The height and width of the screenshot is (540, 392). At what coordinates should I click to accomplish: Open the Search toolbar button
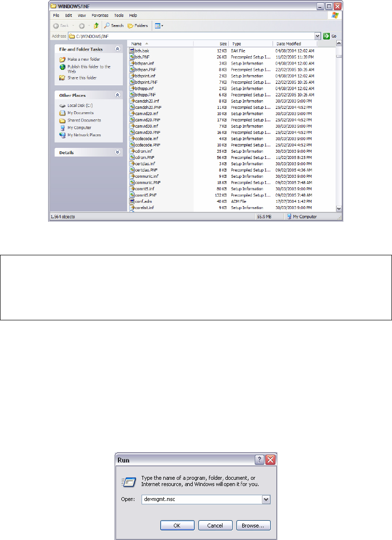coord(114,26)
